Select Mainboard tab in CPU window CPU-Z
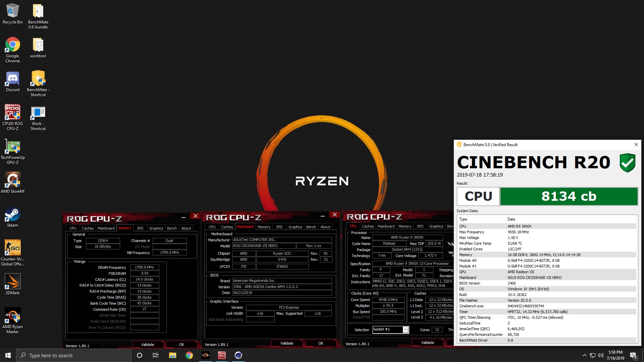The image size is (644, 362). 386,226
